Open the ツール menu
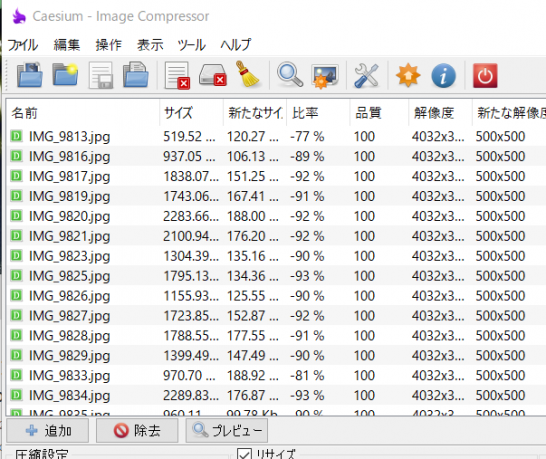This screenshot has width=546, height=459. (192, 45)
